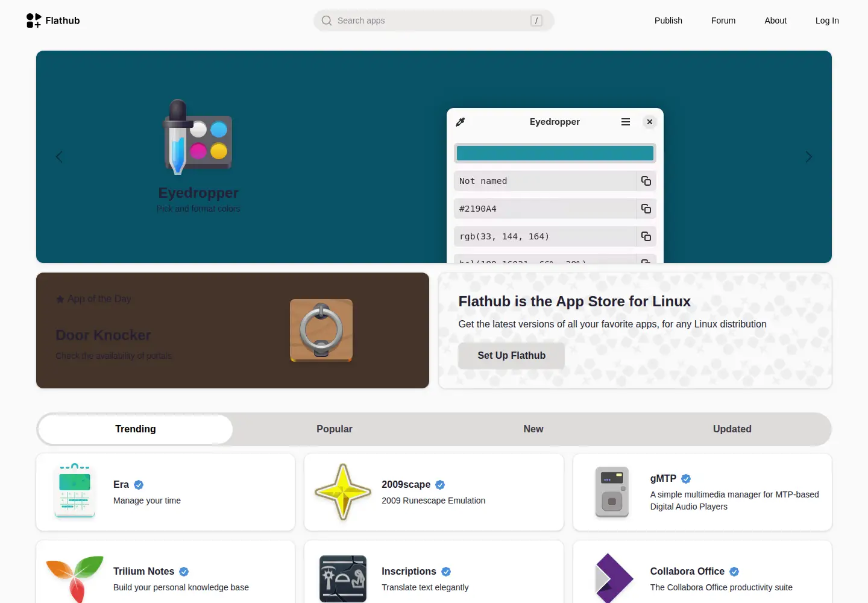Select the Trending tab
This screenshot has height=603, width=868.
[x=136, y=429]
